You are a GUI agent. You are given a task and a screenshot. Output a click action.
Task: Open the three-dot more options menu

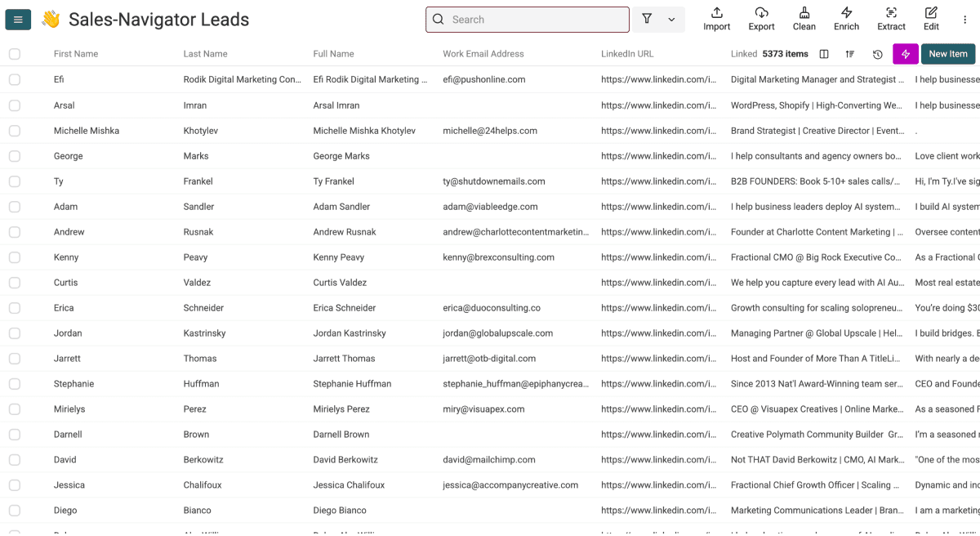(964, 20)
